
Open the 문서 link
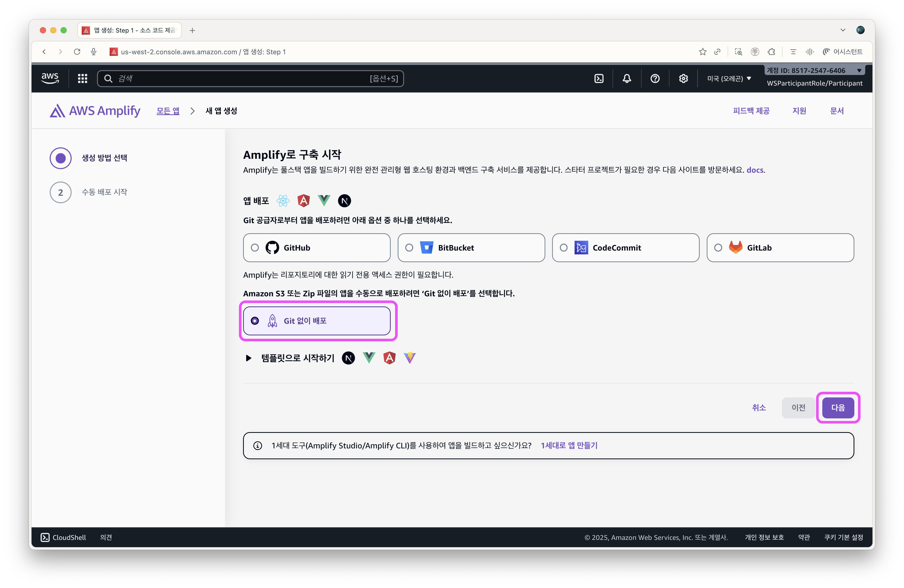837,110
